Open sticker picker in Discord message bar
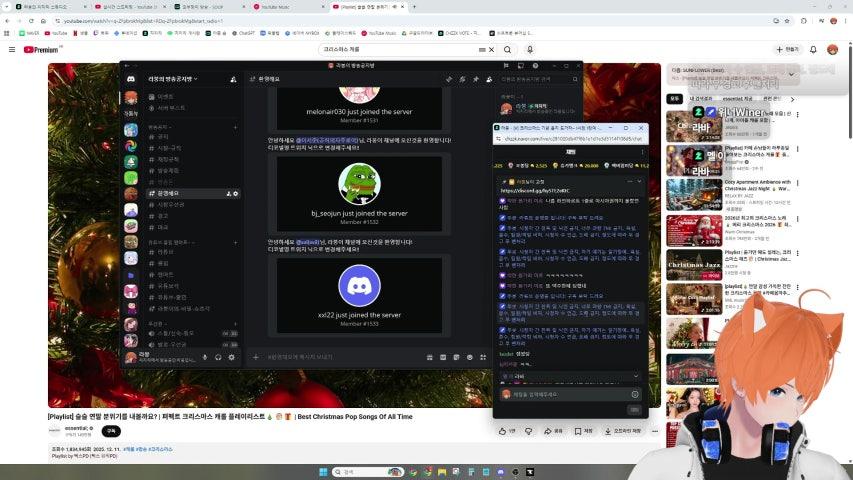The width and height of the screenshot is (853, 480). (456, 357)
